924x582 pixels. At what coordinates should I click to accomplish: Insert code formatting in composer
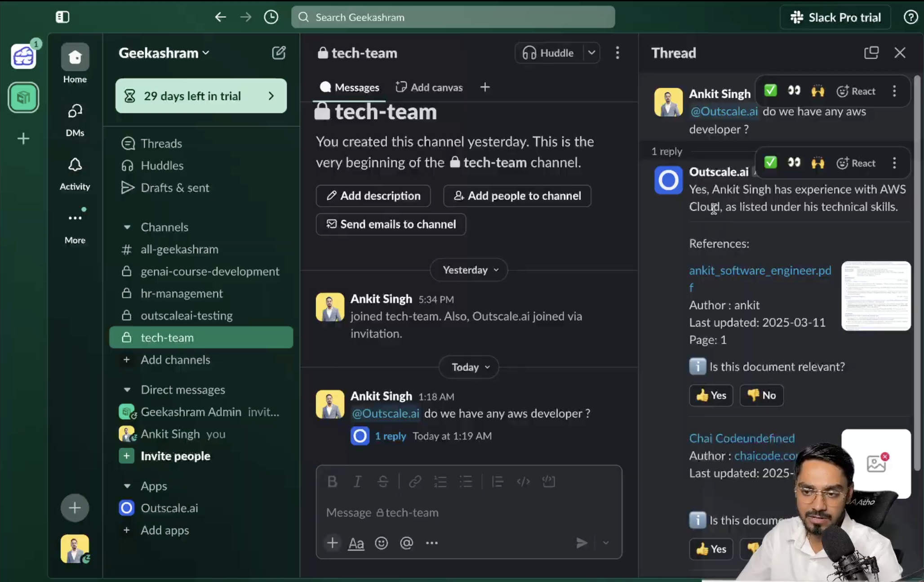(523, 482)
